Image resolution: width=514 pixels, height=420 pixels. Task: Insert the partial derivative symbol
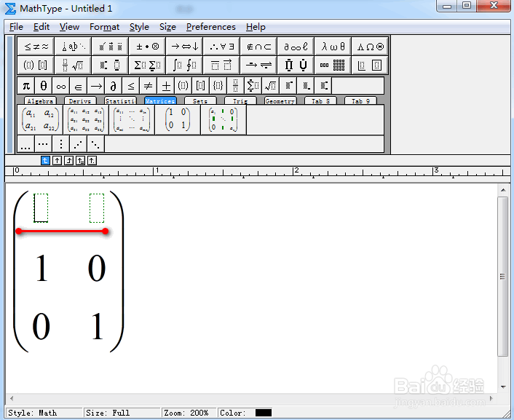114,86
